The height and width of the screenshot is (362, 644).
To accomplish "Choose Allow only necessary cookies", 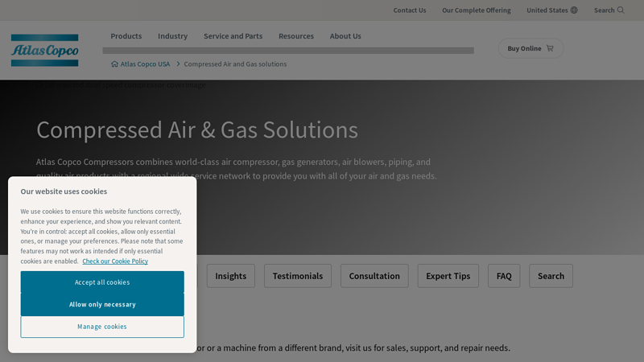I will click(102, 305).
